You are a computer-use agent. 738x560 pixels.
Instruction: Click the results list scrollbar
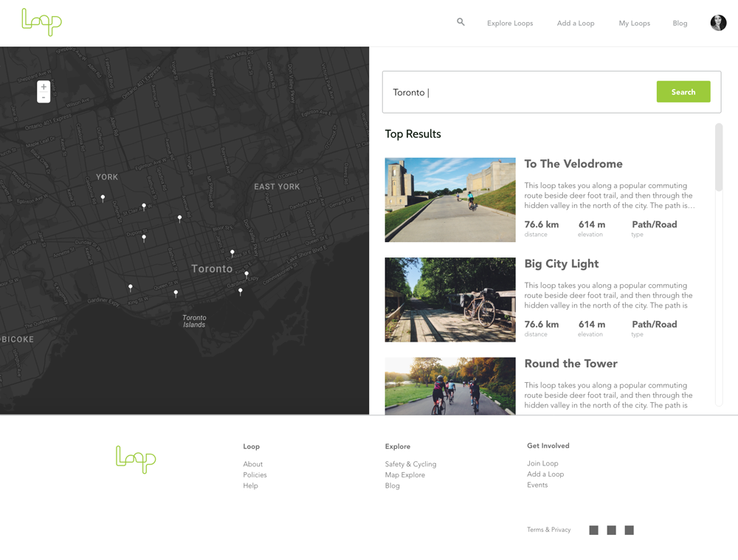pos(719,157)
